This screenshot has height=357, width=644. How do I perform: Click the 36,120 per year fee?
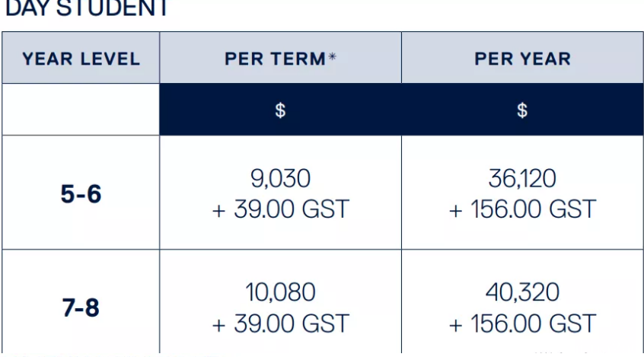[522, 178]
